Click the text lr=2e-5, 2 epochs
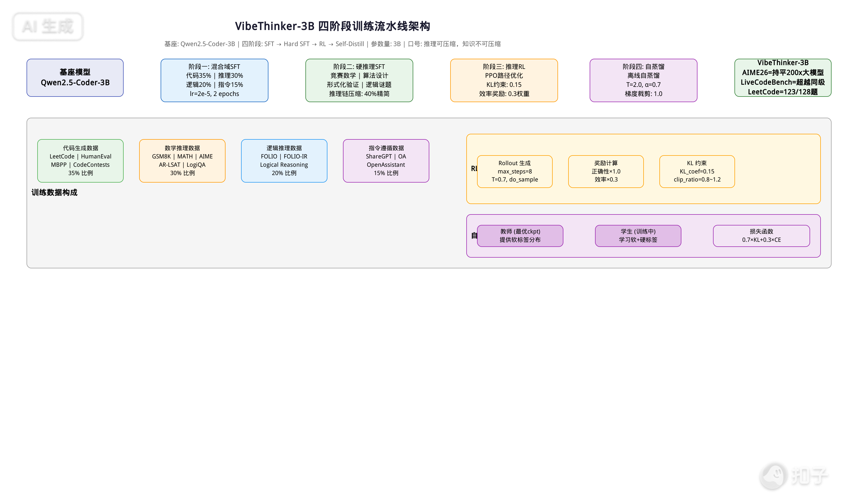This screenshot has width=842, height=504. 214,94
